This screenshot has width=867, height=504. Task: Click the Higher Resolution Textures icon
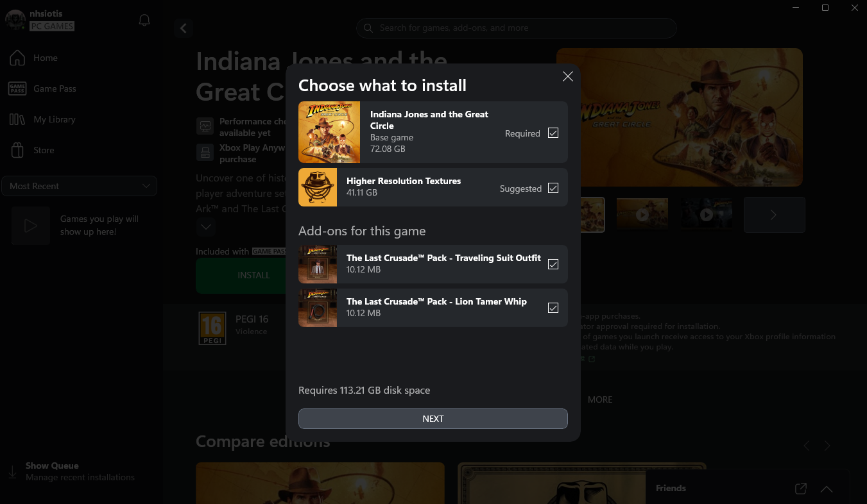click(318, 187)
